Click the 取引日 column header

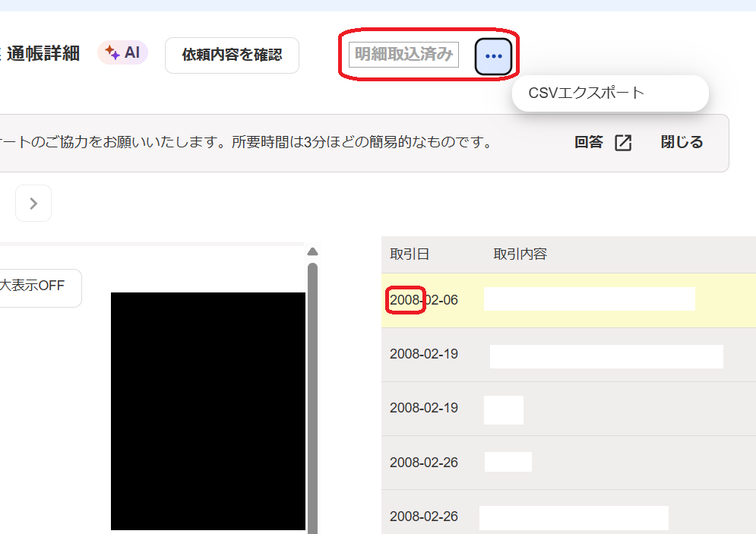click(410, 254)
